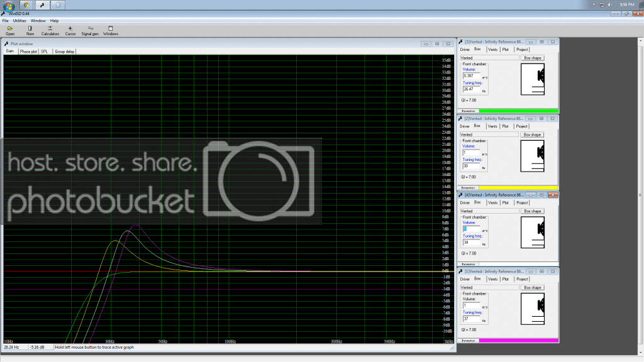
Task: Open Driver tab in project [3] window
Action: pyautogui.click(x=465, y=50)
